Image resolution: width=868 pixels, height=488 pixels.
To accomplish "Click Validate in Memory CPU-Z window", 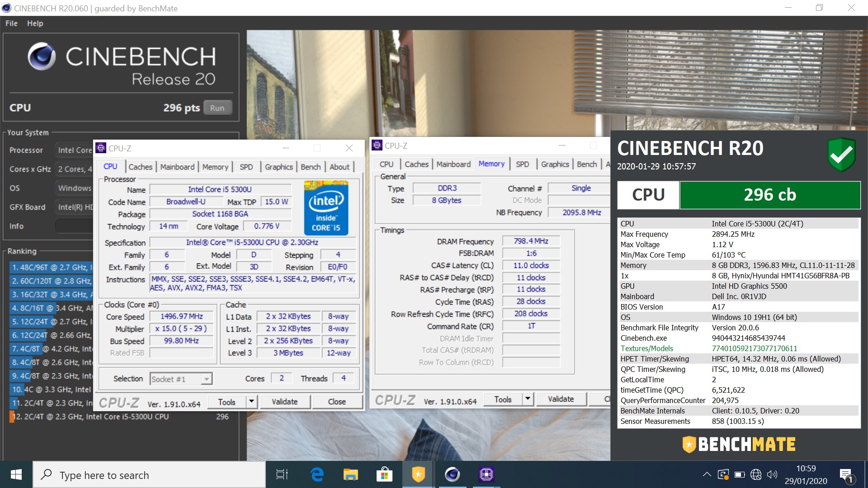I will coord(561,399).
